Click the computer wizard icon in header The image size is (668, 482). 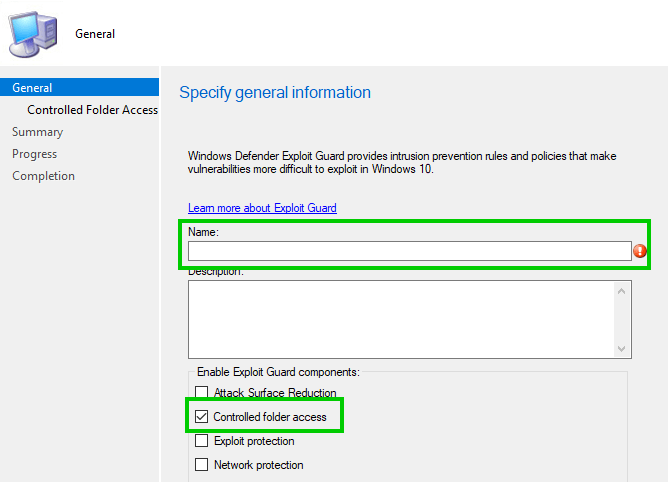(34, 33)
